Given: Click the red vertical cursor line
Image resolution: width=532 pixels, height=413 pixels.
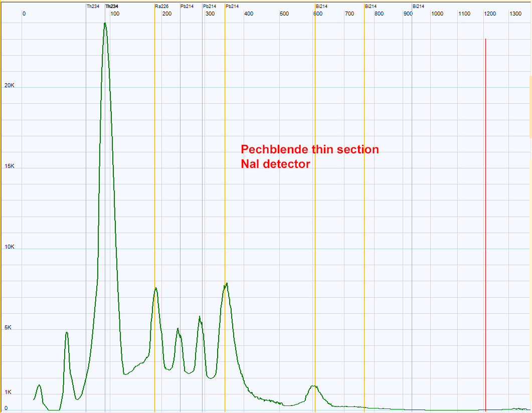Looking at the screenshot, I should [x=485, y=224].
